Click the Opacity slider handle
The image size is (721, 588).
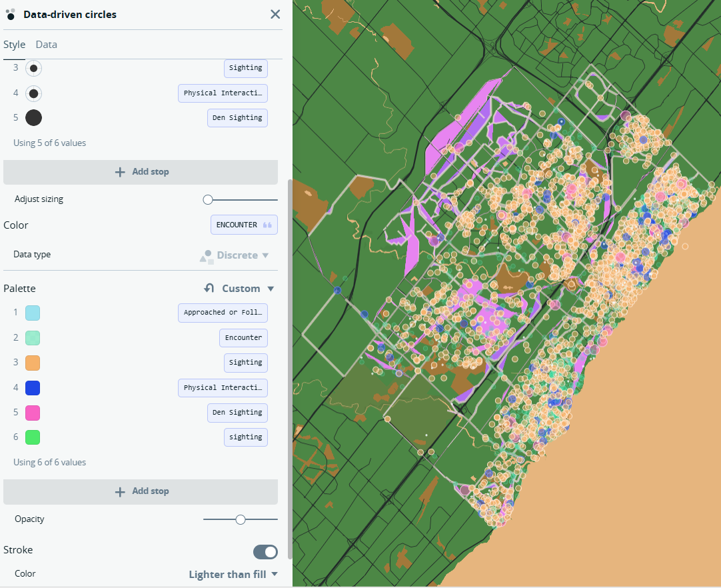(x=241, y=519)
